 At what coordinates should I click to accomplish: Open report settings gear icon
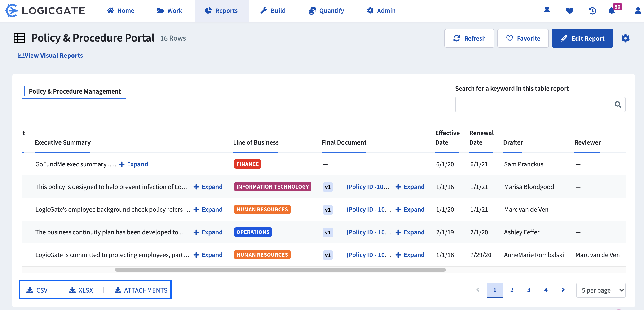[625, 38]
